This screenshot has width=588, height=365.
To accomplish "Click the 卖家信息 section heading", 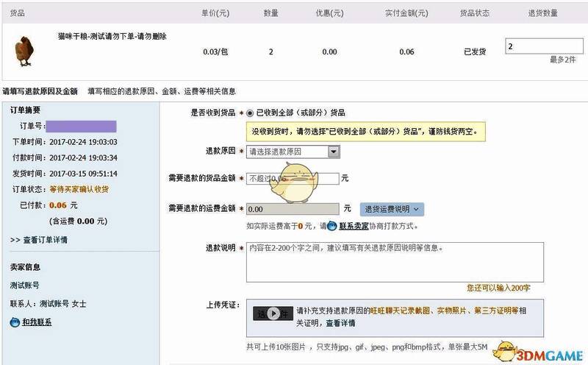I will click(x=25, y=267).
